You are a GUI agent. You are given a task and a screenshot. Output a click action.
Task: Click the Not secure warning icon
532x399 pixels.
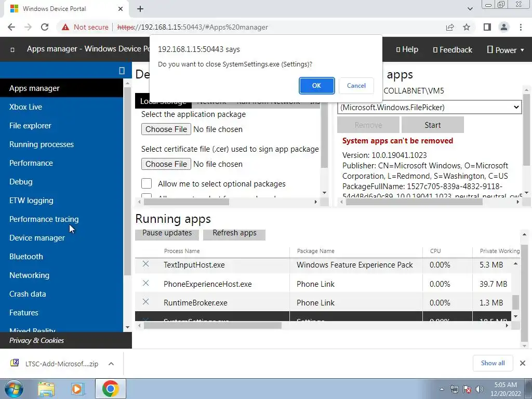point(65,27)
